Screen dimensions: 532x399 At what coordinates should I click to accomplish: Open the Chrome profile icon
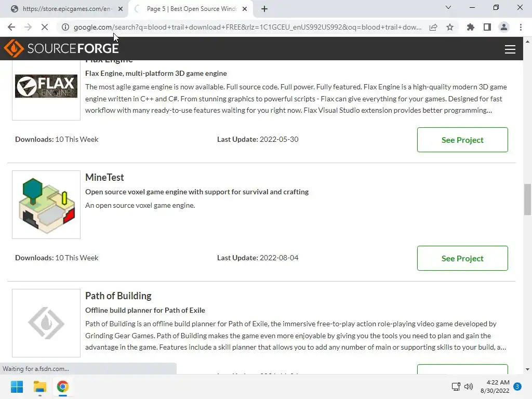coord(504,27)
